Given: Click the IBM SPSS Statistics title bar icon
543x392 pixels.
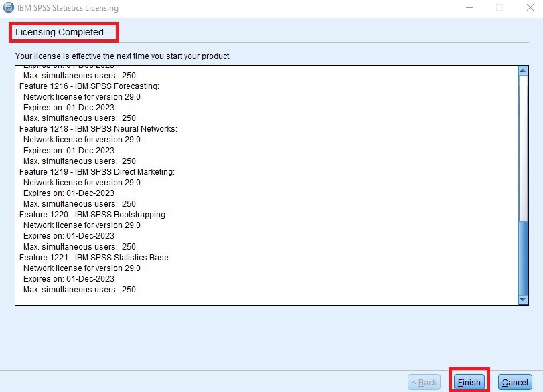Looking at the screenshot, I should point(8,7).
